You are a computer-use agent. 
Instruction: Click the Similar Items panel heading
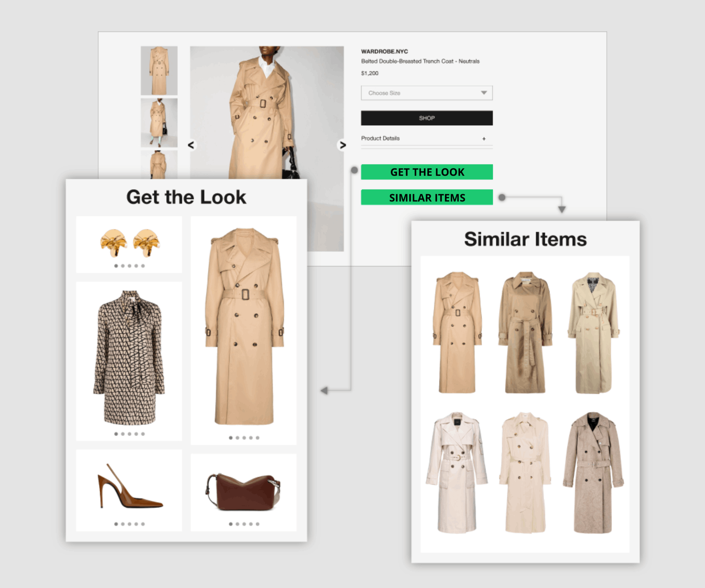525,239
